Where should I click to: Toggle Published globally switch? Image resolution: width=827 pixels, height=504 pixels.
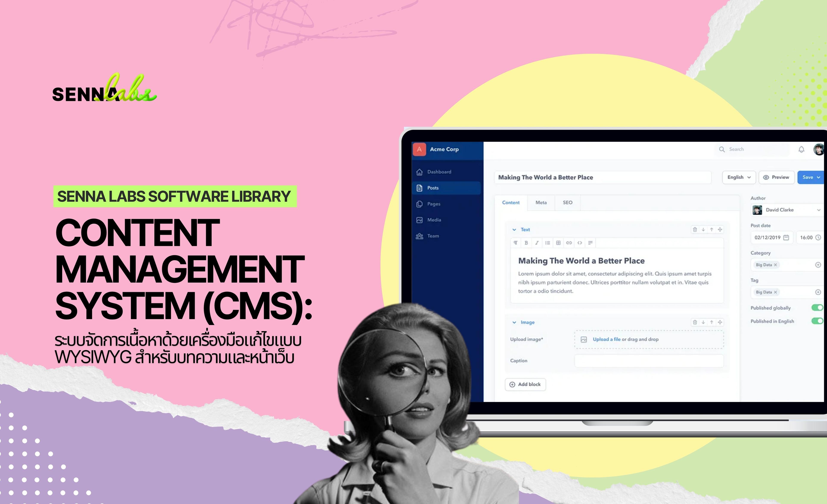tap(817, 308)
